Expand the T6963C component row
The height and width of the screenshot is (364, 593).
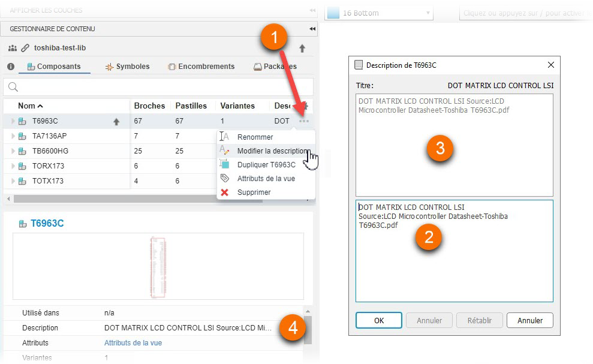pyautogui.click(x=13, y=121)
